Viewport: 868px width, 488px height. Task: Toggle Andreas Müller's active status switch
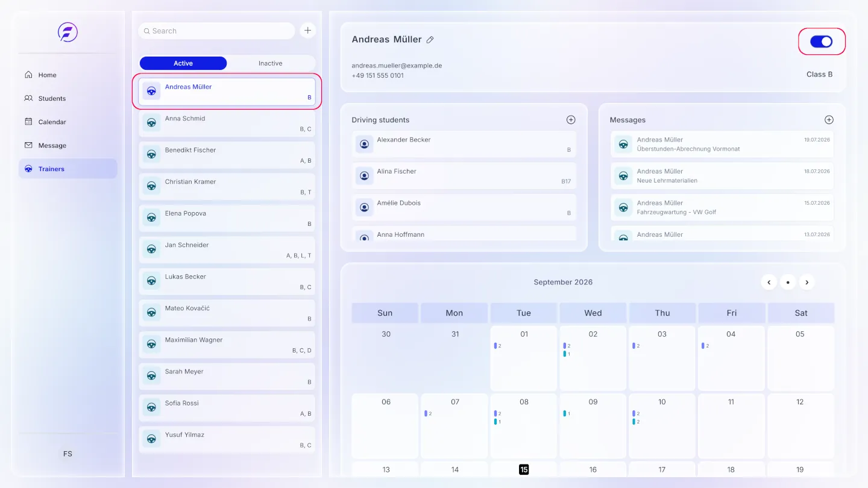pyautogui.click(x=821, y=42)
